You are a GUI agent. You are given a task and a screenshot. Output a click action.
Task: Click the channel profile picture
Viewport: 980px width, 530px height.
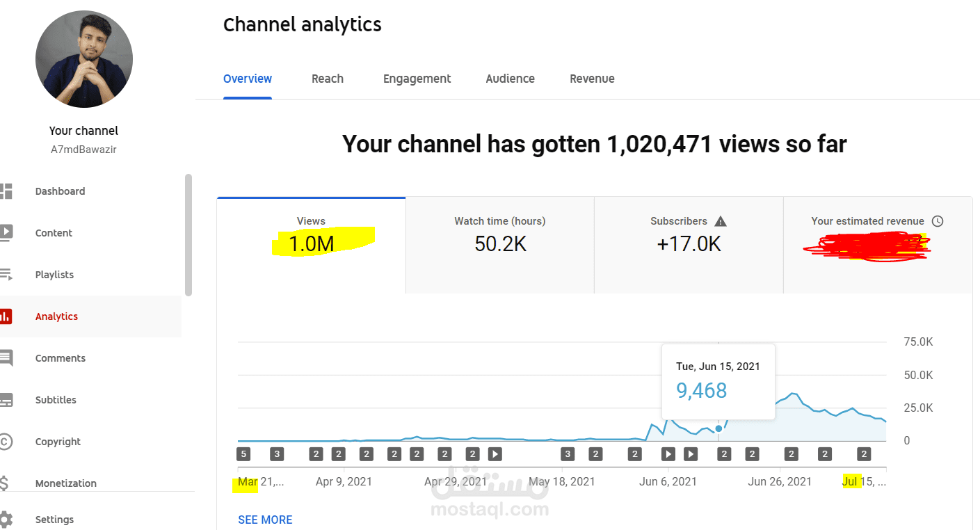[84, 59]
